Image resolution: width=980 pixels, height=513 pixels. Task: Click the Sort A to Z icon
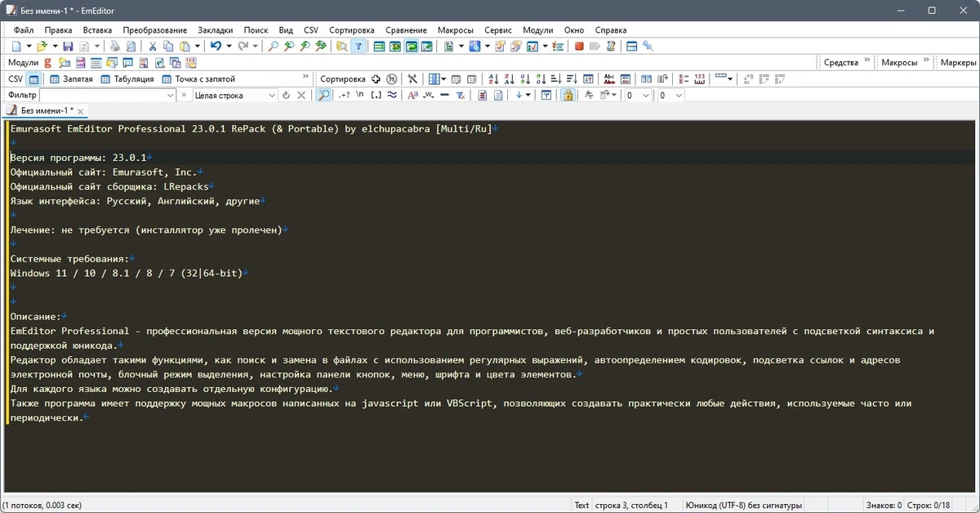click(x=494, y=79)
